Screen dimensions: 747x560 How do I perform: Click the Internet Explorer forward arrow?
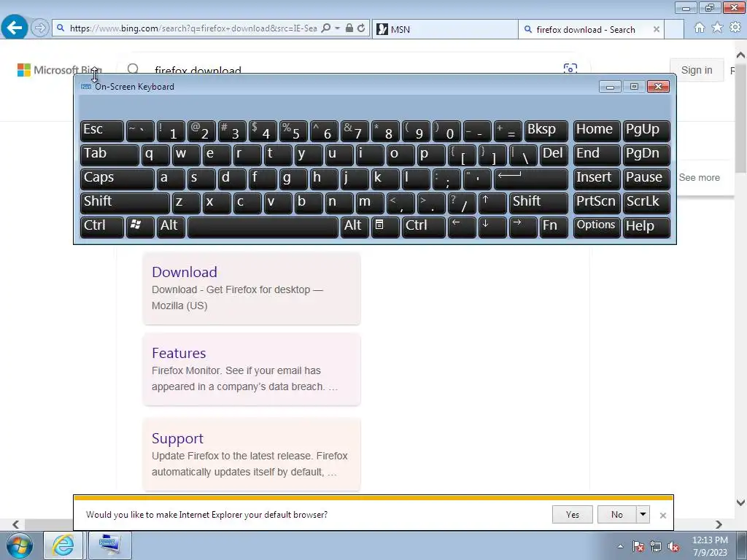click(40, 28)
